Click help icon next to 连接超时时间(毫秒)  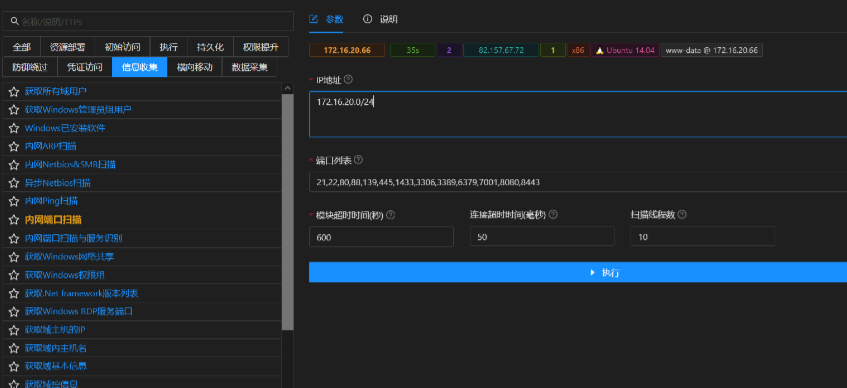click(553, 215)
